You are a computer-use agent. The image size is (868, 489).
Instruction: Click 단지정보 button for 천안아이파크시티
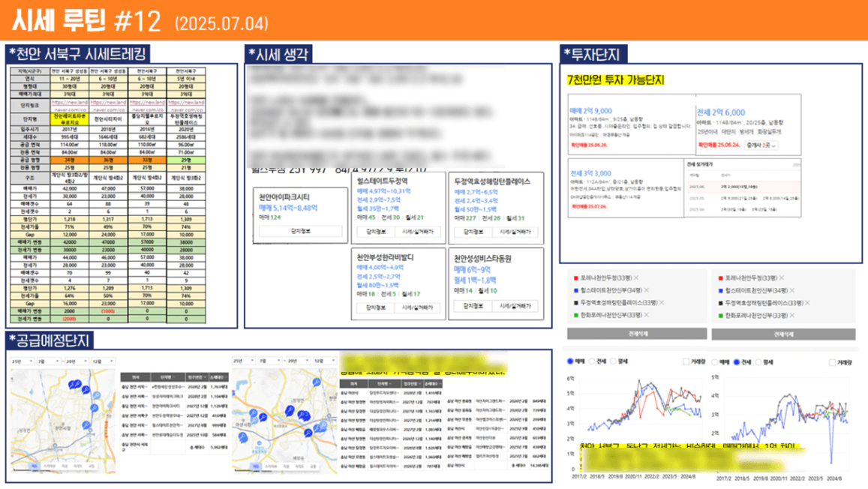click(300, 232)
